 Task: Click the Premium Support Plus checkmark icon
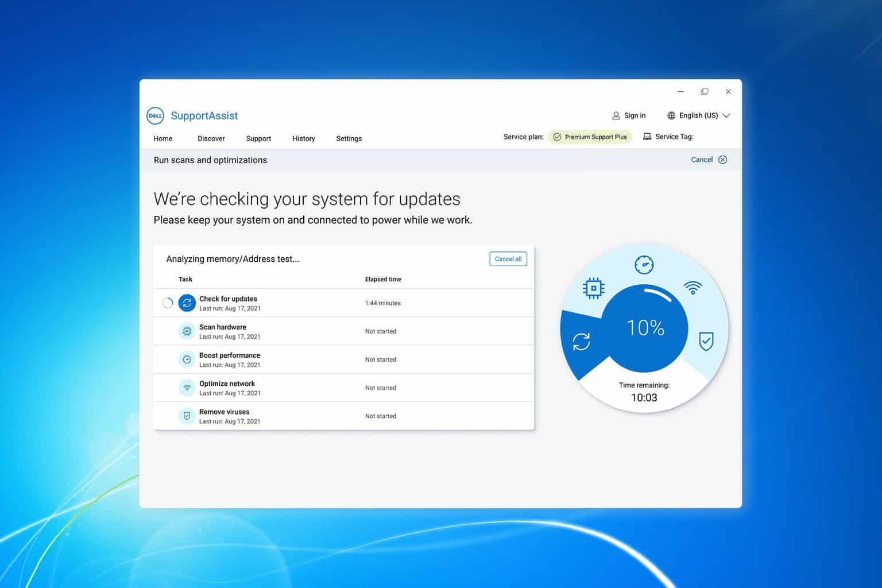pos(557,137)
